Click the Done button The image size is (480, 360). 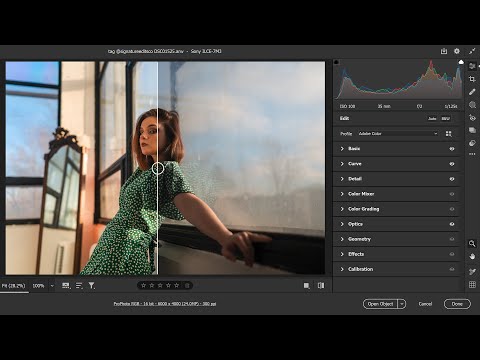tap(457, 304)
